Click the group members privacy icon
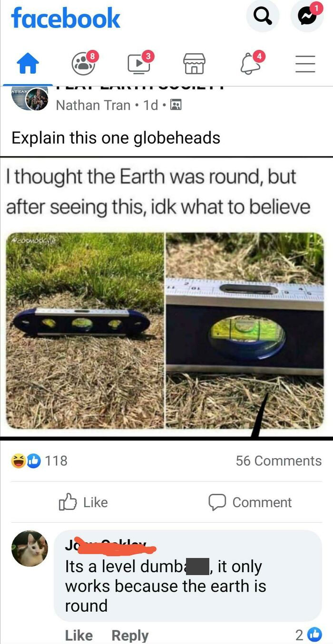Image resolution: width=333 pixels, height=644 pixels. [175, 105]
